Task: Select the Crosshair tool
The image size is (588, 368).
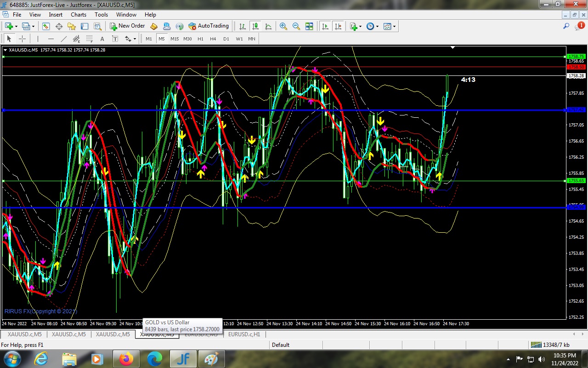Action: pos(22,39)
